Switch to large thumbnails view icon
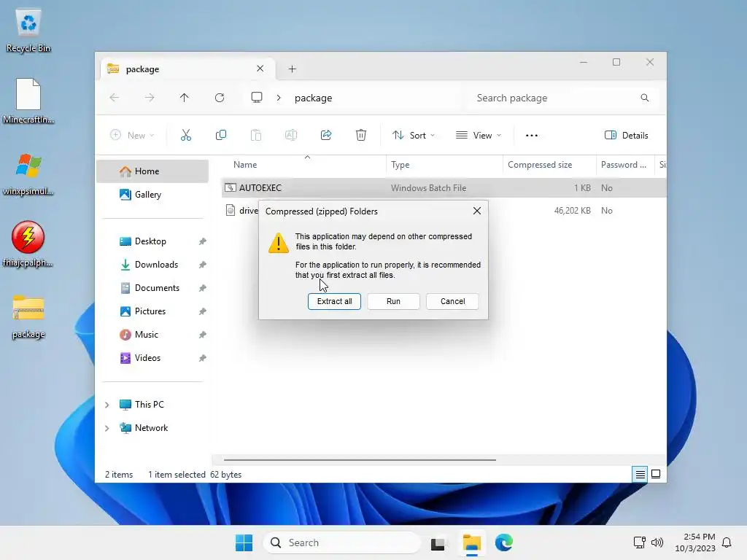Image resolution: width=747 pixels, height=560 pixels. pos(656,474)
